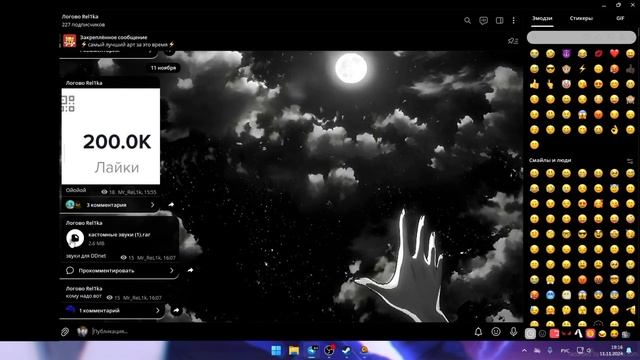Screen dimensions: 640x360
Task: Open the three-dot channel menu
Action: tap(513, 20)
